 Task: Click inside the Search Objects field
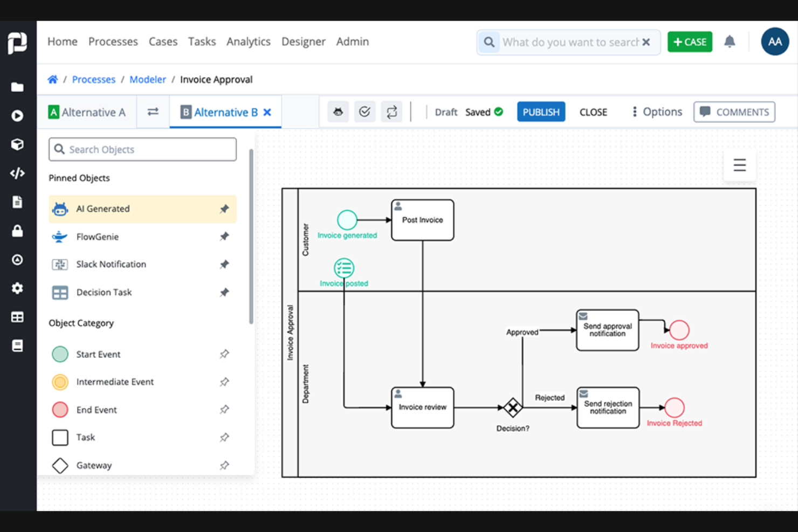[142, 149]
